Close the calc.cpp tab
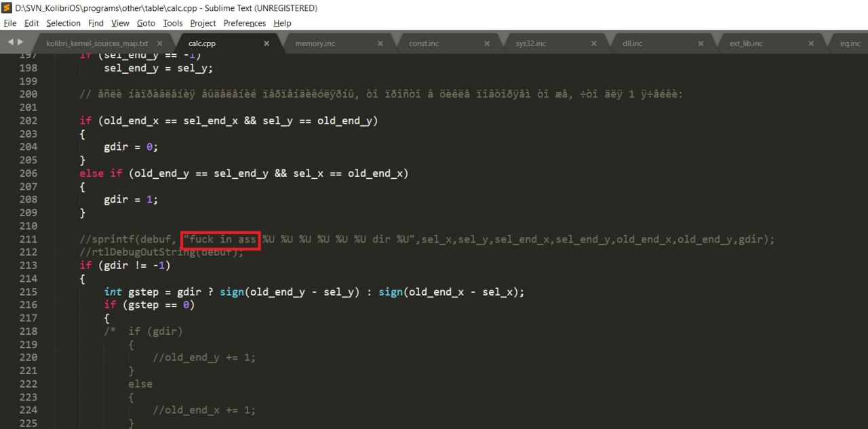This screenshot has width=868, height=429. (267, 43)
